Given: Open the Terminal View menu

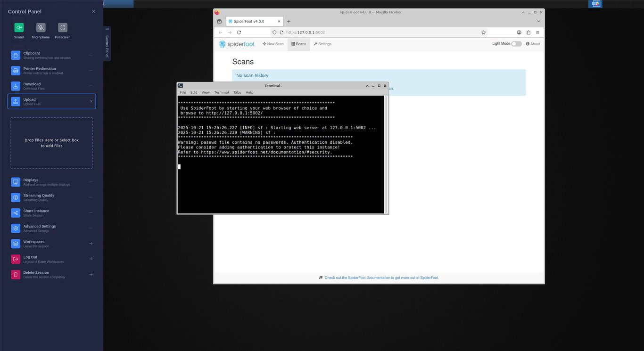Looking at the screenshot, I should [206, 92].
